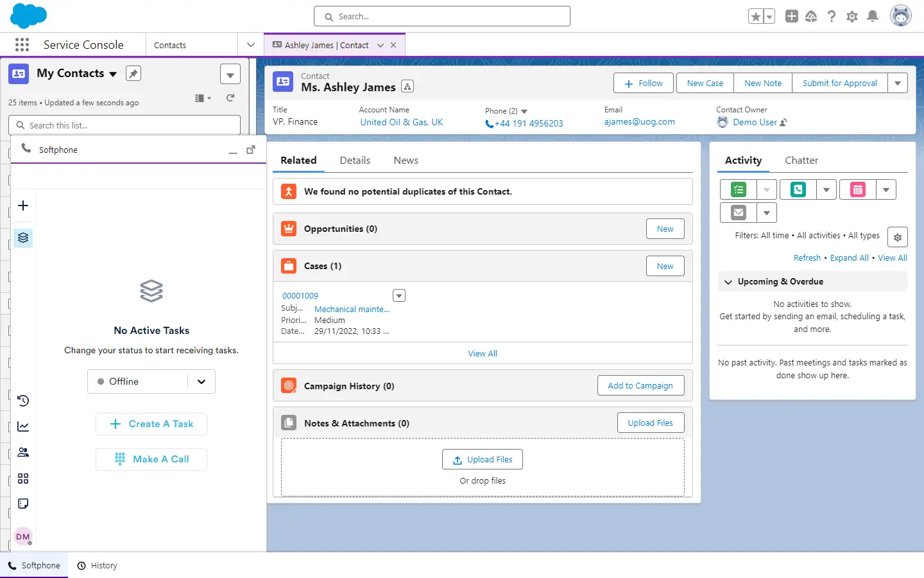This screenshot has height=578, width=924.
Task: Switch to the Details tab
Action: 355,161
